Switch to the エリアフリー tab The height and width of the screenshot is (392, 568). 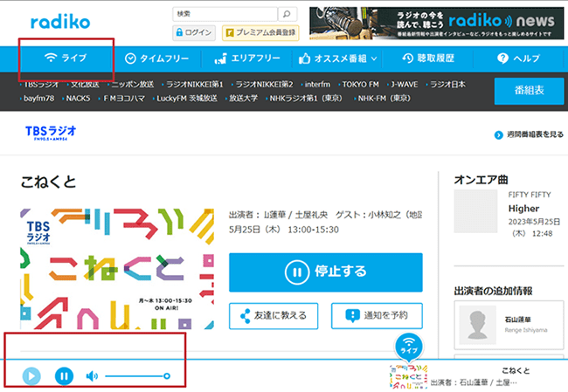[247, 58]
